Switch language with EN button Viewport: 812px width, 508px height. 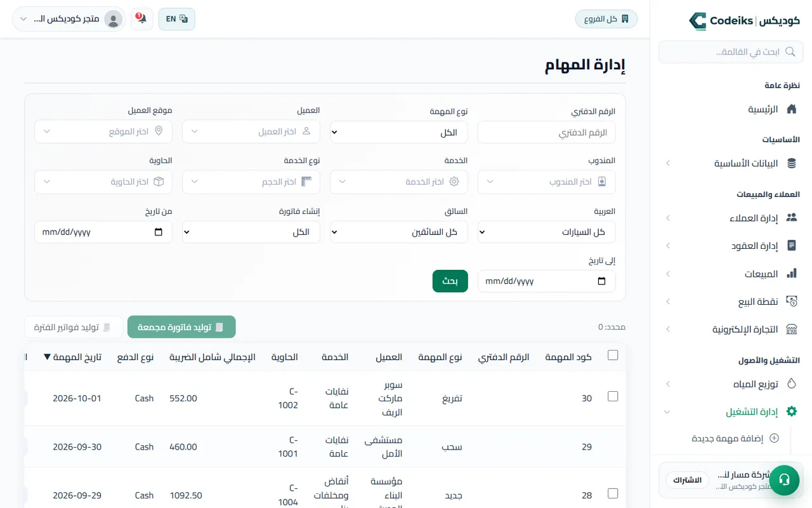point(177,19)
